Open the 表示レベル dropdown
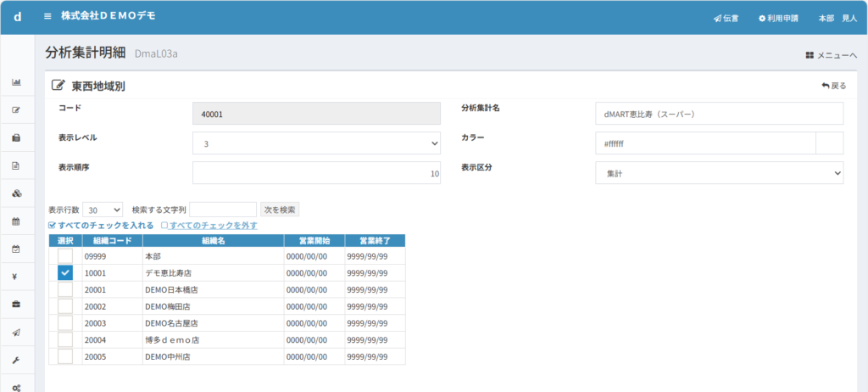Screen dimensions: 868x392 point(316,143)
